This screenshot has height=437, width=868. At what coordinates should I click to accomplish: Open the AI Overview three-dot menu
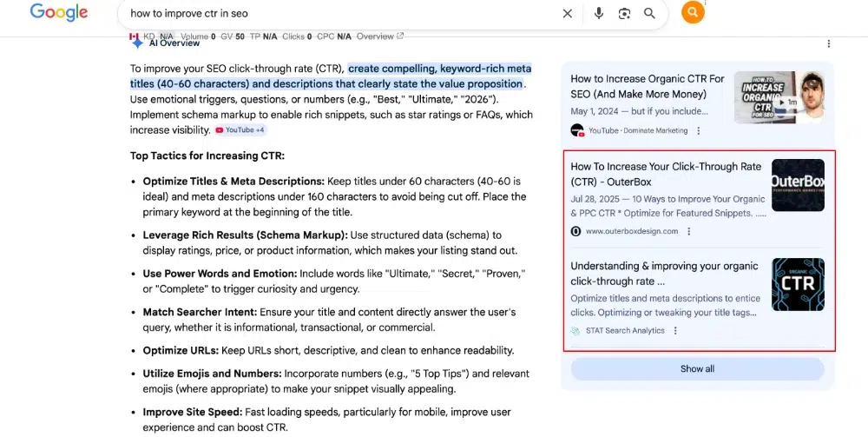pos(829,43)
